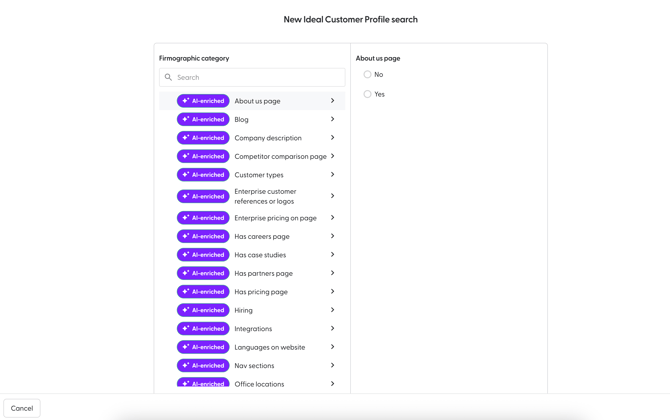Click AI-enriched badge beside Integrations
This screenshot has height=420, width=670.
203,329
